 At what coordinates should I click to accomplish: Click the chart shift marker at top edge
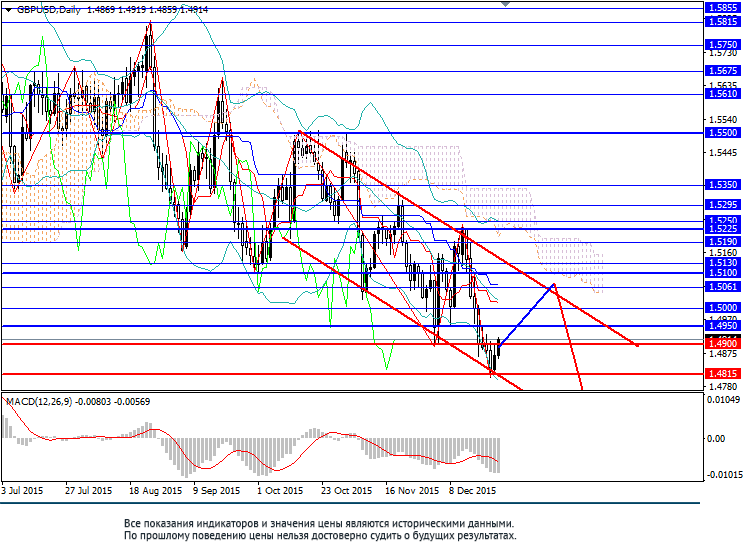tap(506, 4)
